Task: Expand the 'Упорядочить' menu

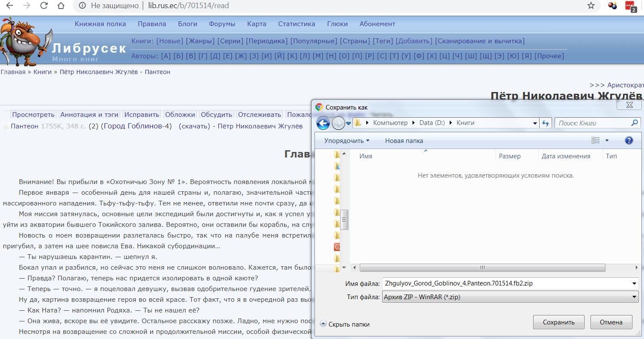Action: tap(347, 141)
